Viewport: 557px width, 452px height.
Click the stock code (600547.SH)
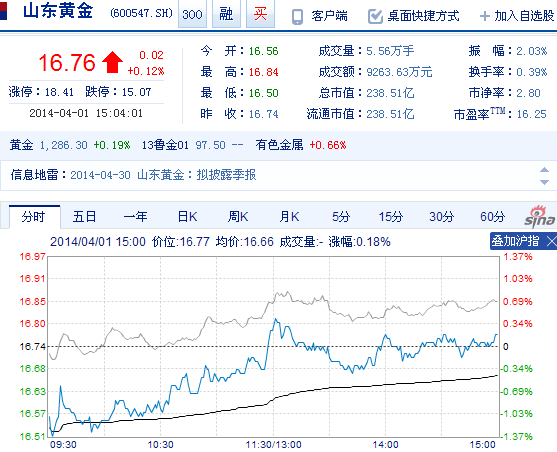point(141,14)
